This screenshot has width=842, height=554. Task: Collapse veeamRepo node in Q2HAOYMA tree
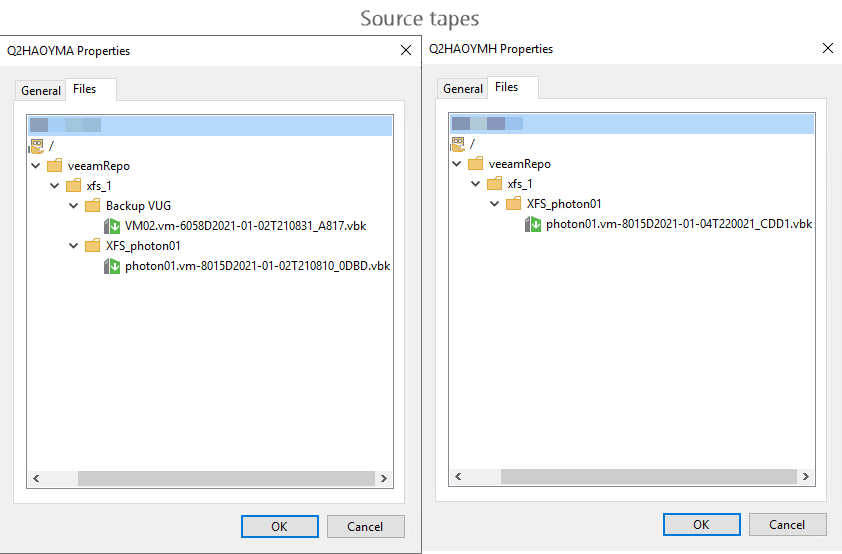point(35,165)
